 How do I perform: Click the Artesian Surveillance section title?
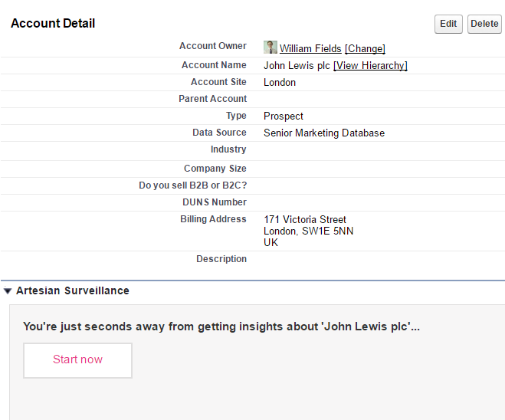pos(73,290)
